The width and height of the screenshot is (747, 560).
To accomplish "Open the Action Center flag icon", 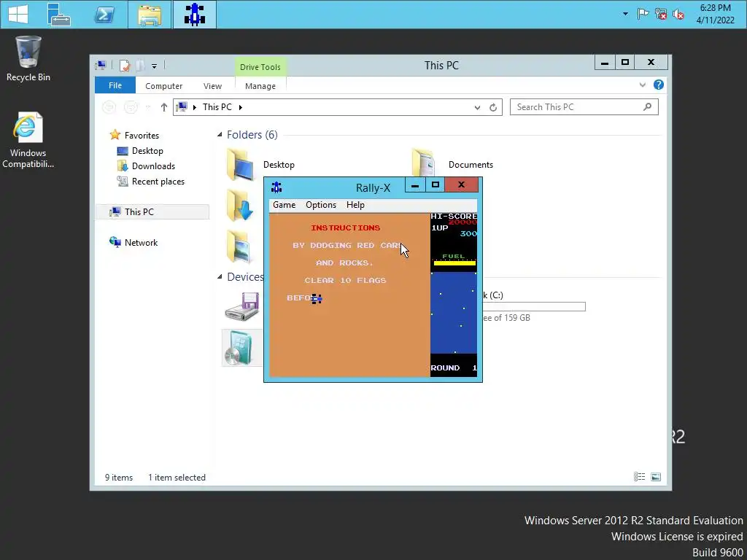I will coord(643,14).
